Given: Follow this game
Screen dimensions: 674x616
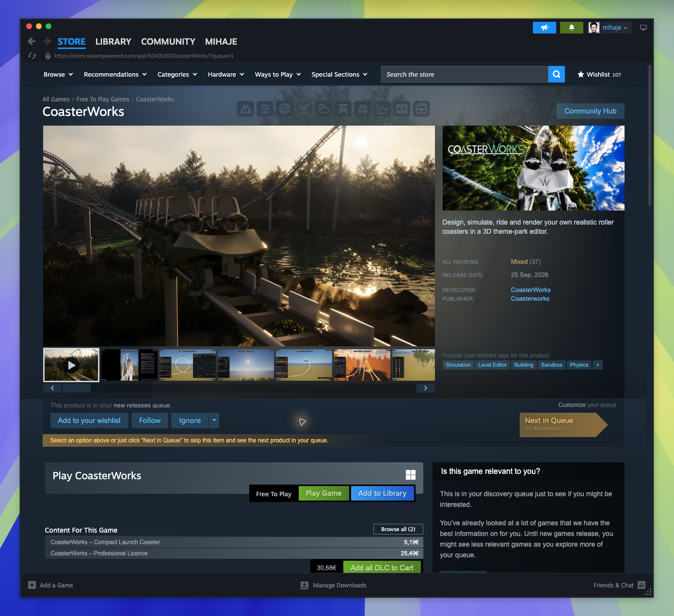Looking at the screenshot, I should click(150, 421).
